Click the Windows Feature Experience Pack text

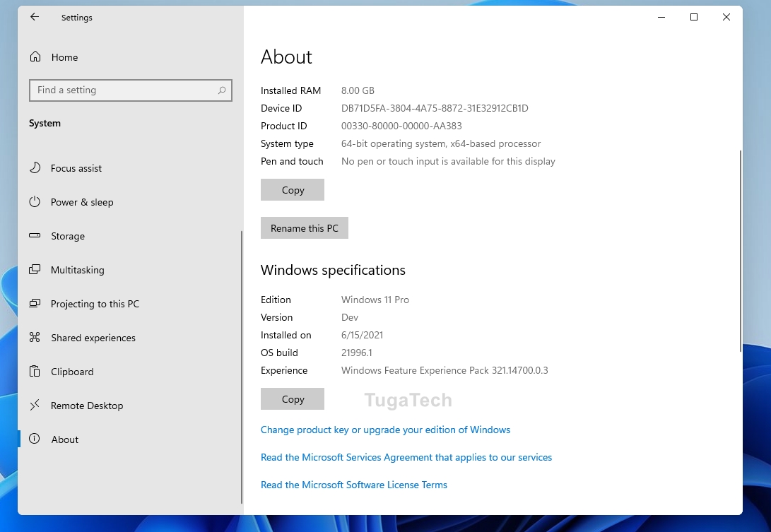[x=445, y=370]
